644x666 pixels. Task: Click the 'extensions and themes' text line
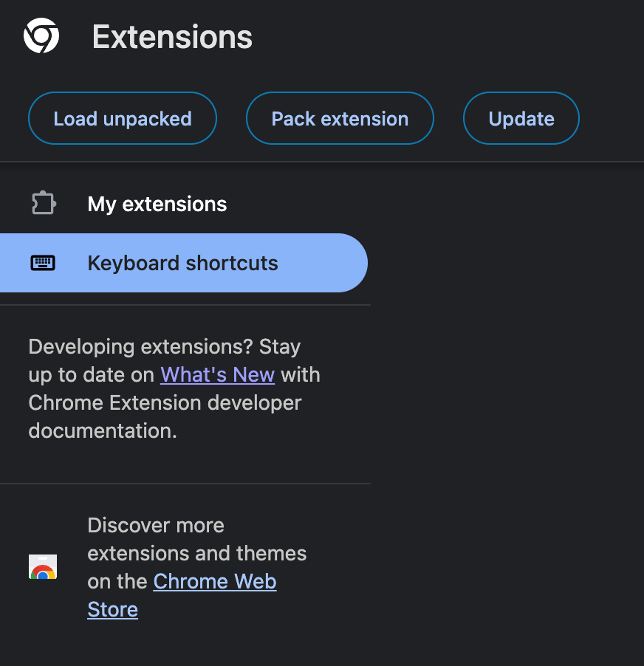[196, 553]
